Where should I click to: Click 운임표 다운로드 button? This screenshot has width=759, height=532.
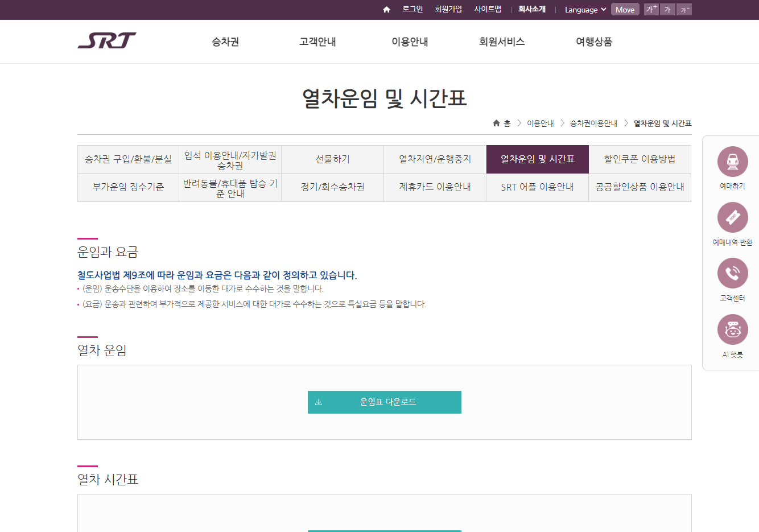pos(385,402)
